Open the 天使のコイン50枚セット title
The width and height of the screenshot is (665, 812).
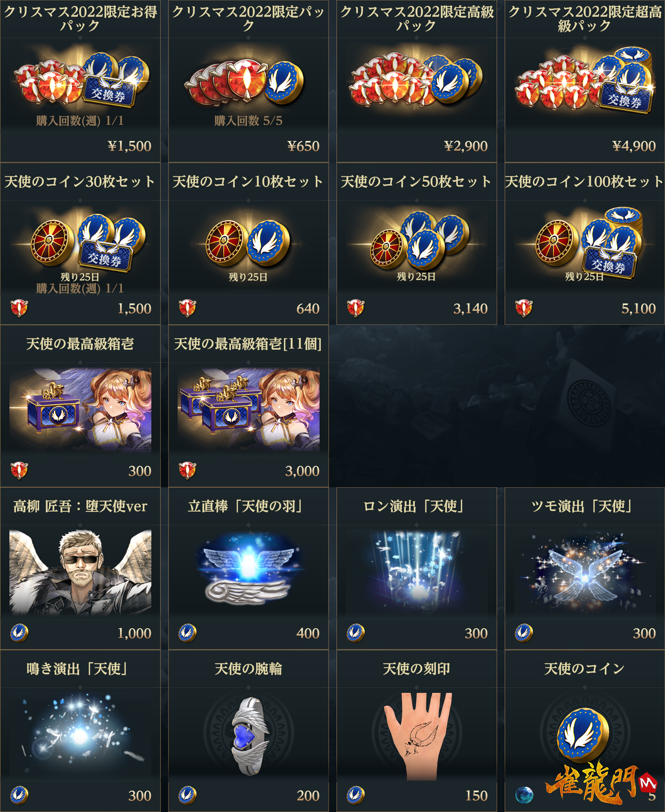(416, 182)
